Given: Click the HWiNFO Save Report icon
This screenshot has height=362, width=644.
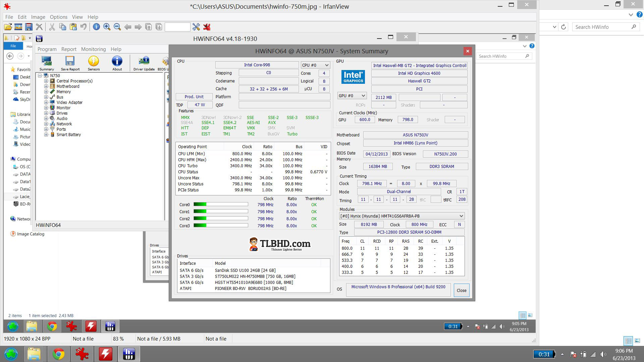Looking at the screenshot, I should pos(70,63).
